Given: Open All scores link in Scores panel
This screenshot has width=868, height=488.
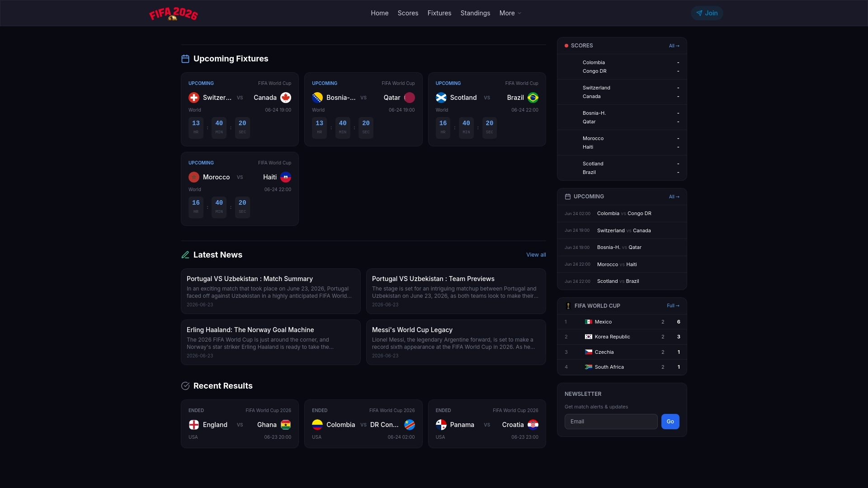Looking at the screenshot, I should 674,46.
